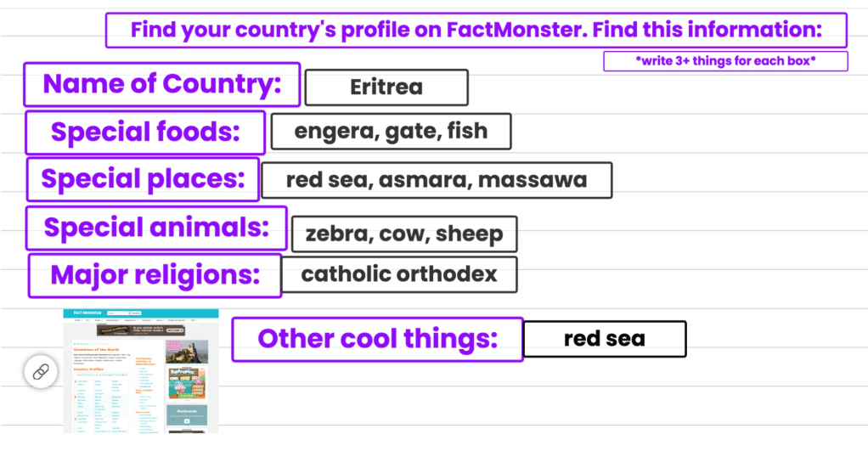This screenshot has width=868, height=451.
Task: Click the chain link icon
Action: point(40,371)
